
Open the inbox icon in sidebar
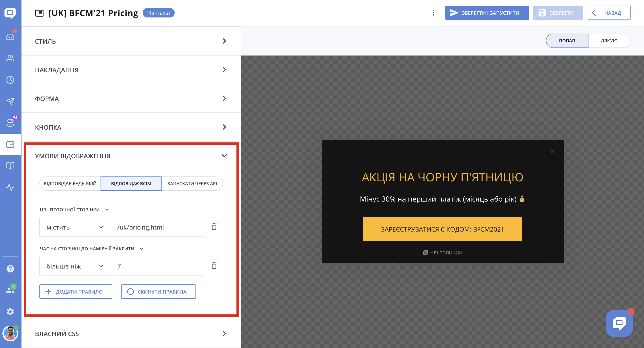tap(10, 37)
